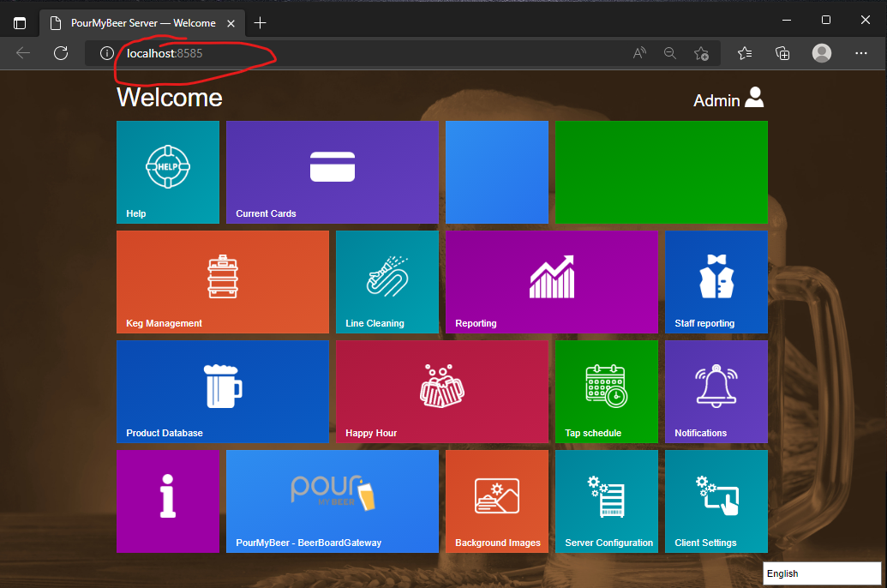Open a new browser tab
This screenshot has height=588, width=887.
(261, 22)
